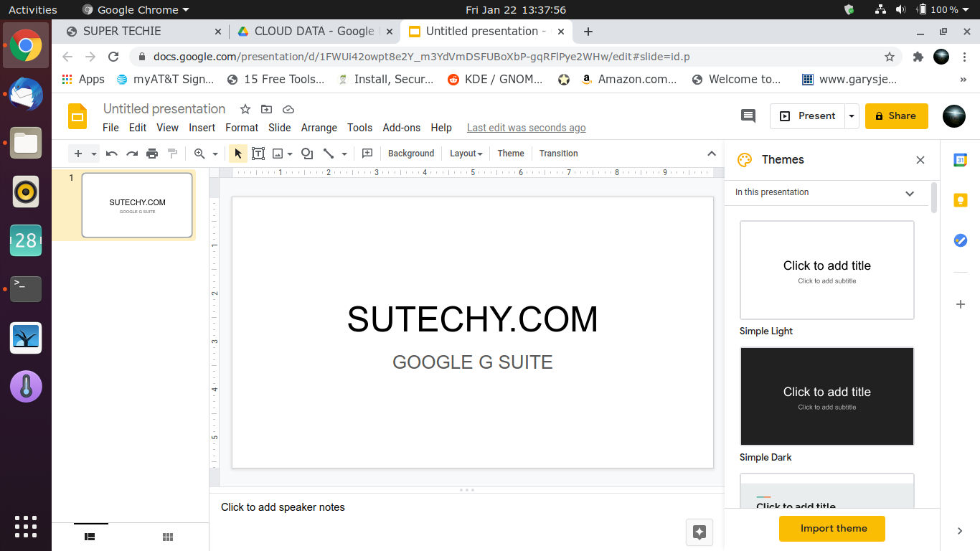Open the Explore button
Screen dimensions: 980x551
[x=699, y=532]
